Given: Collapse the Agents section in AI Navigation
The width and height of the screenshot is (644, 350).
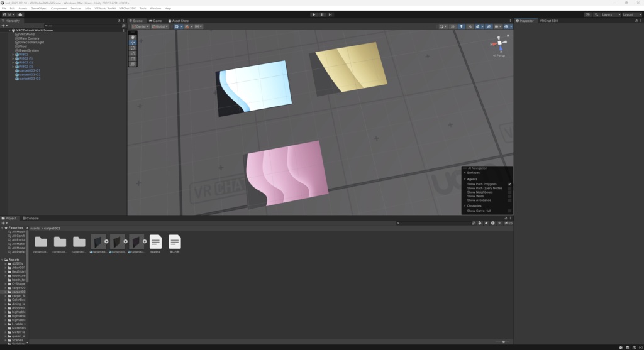Looking at the screenshot, I should pos(465,179).
